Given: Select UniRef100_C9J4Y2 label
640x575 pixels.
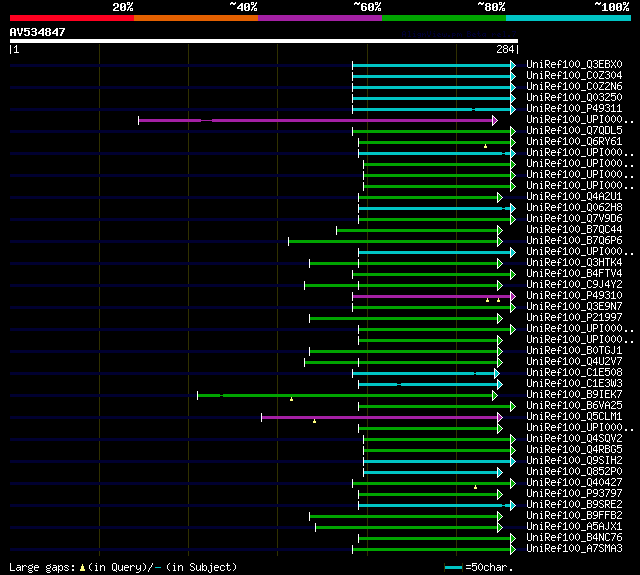Looking at the screenshot, I should [574, 285].
